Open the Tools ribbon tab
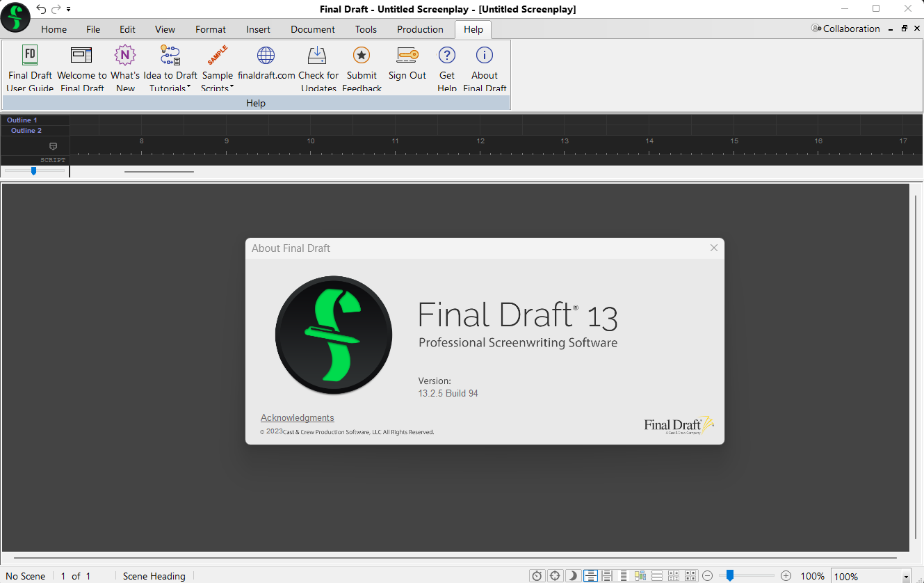Screen dimensions: 924x583 click(x=366, y=29)
